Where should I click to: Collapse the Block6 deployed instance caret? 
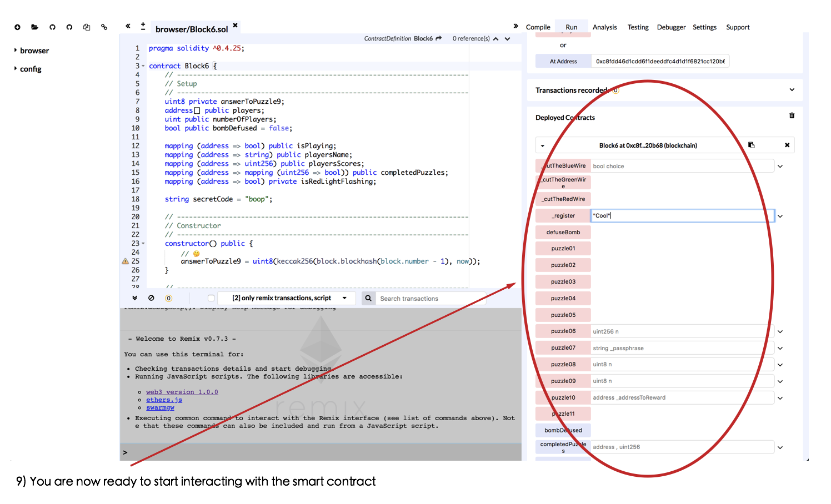click(543, 146)
